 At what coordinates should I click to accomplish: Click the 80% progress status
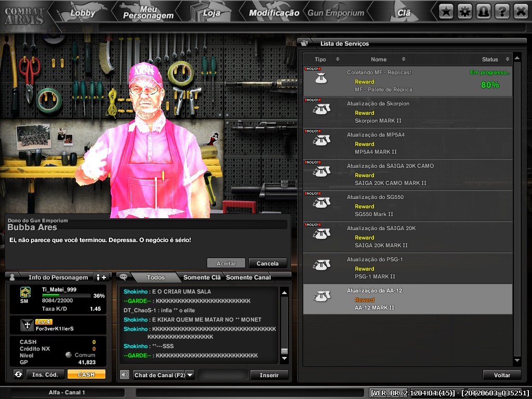click(490, 85)
